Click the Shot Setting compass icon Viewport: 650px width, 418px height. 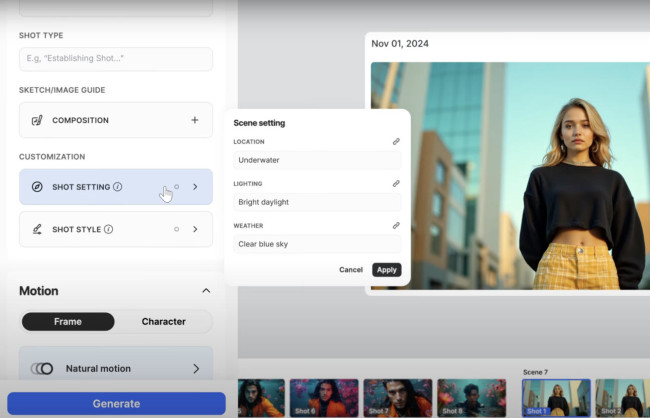37,187
